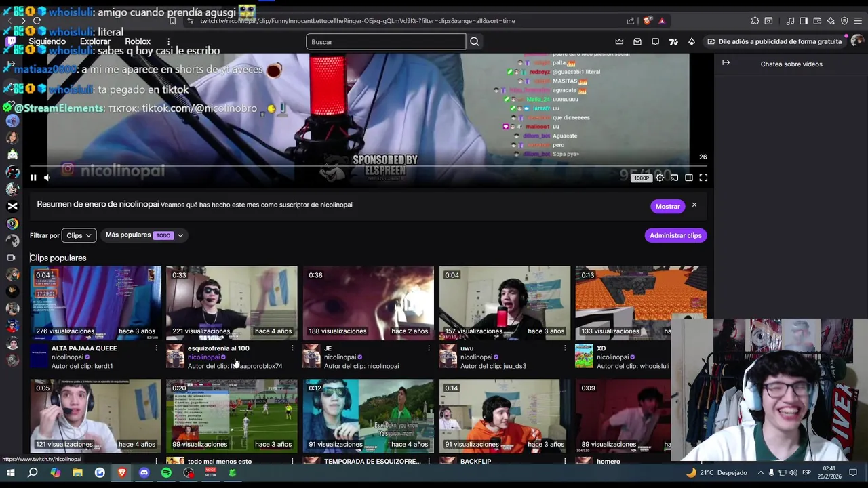
Task: Open the taskbar clock and date
Action: (x=829, y=472)
